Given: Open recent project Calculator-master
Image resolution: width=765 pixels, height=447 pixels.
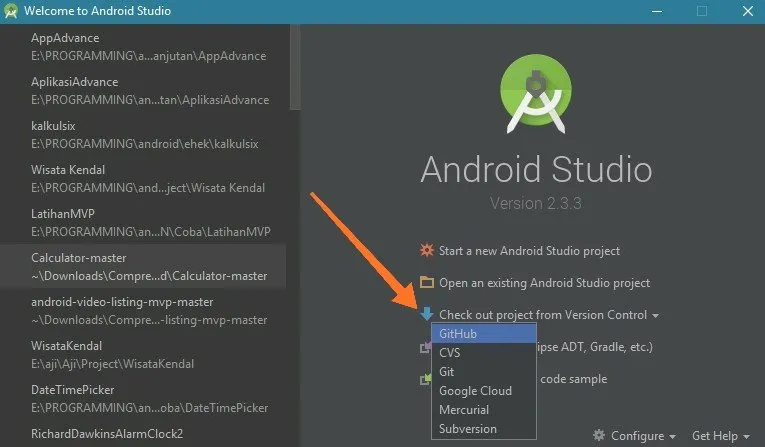Looking at the screenshot, I should click(144, 266).
